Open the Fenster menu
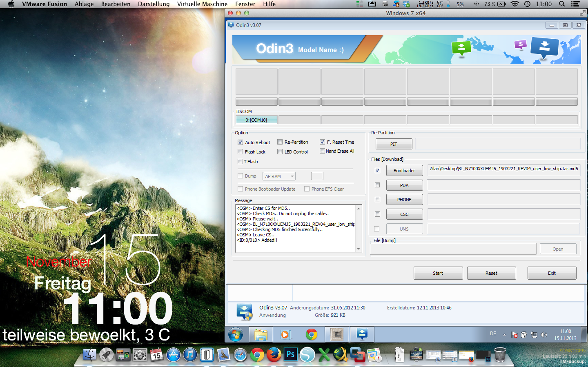This screenshot has width=588, height=367. pos(245,4)
